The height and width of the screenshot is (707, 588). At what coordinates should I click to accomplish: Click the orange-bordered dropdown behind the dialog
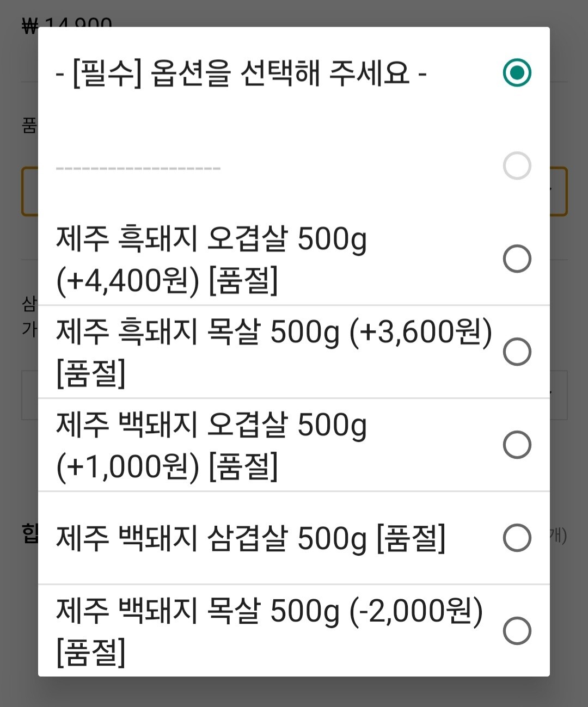point(559,191)
